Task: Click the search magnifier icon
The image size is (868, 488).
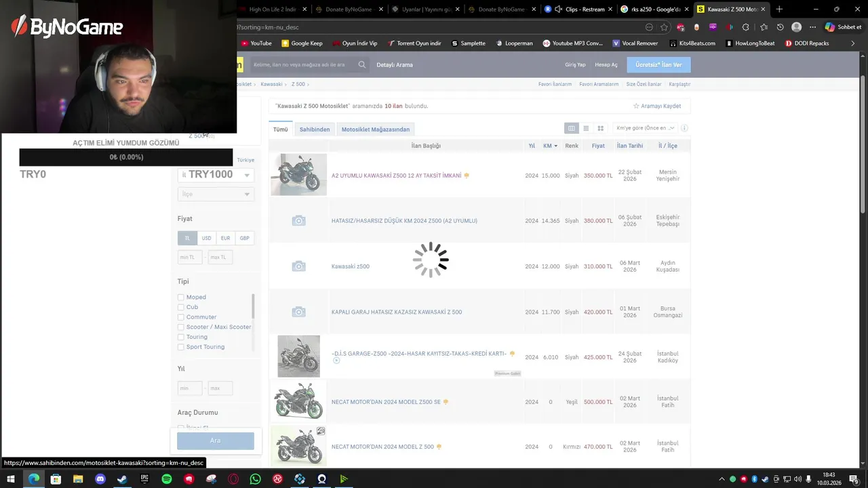Action: (x=362, y=64)
